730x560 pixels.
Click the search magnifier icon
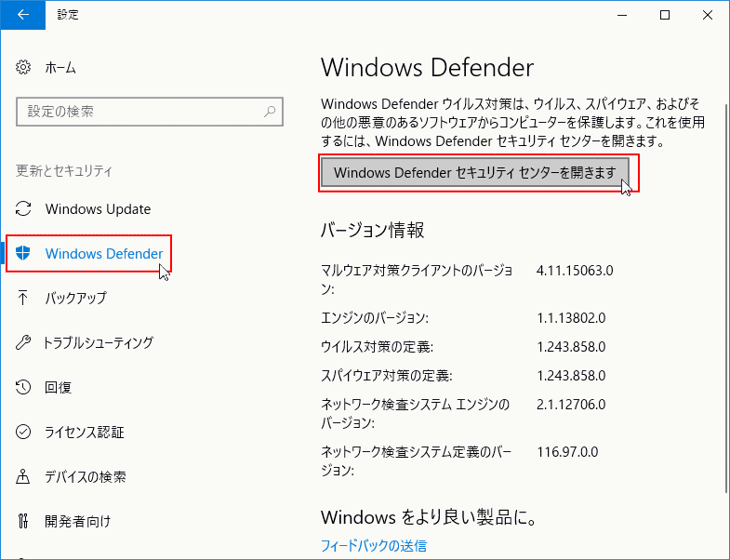pyautogui.click(x=270, y=112)
